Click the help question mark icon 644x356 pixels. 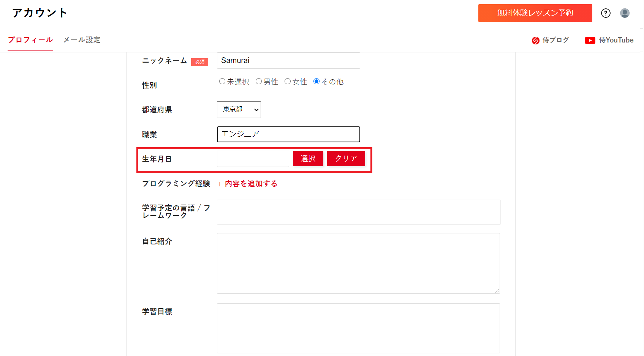606,13
